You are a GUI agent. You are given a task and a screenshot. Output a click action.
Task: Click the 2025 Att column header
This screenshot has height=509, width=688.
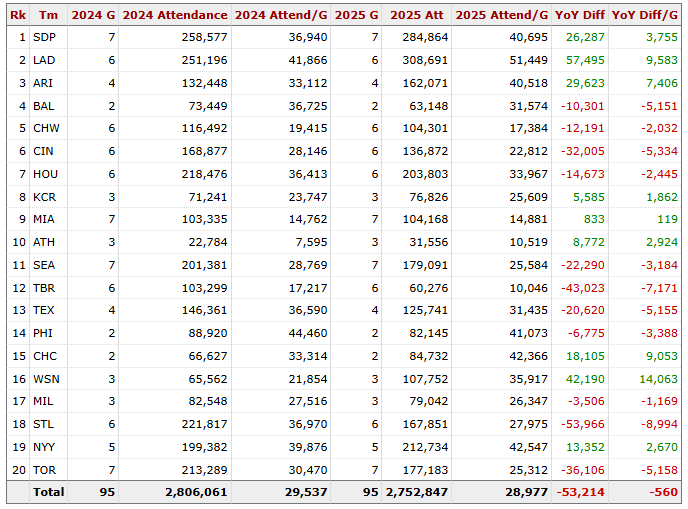pyautogui.click(x=417, y=16)
